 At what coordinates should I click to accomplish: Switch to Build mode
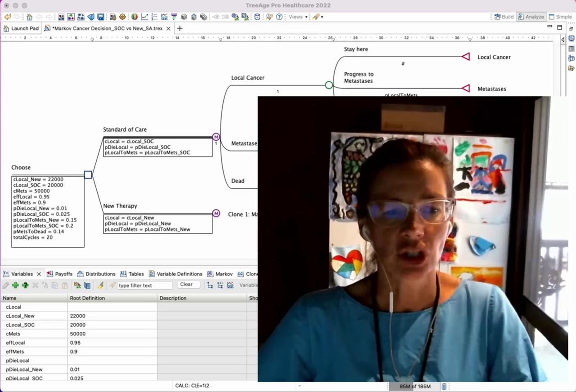504,17
